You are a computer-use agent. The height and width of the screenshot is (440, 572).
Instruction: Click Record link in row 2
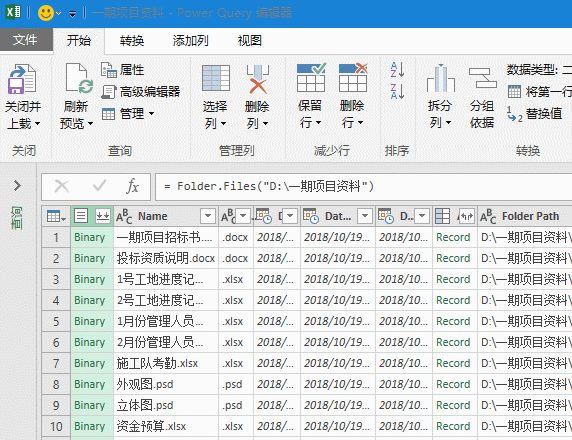click(x=453, y=258)
